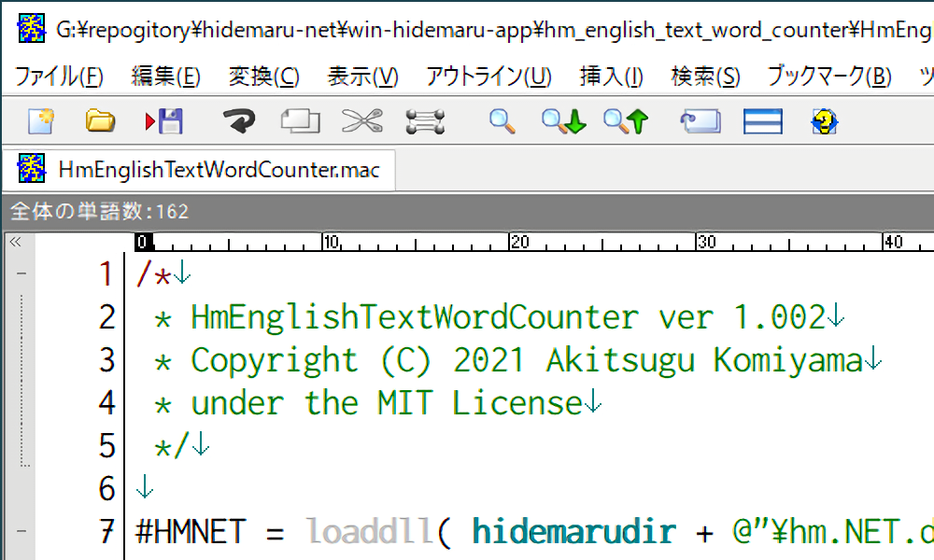Find previous with green up arrow icon
The height and width of the screenshot is (560, 934).
click(x=626, y=121)
